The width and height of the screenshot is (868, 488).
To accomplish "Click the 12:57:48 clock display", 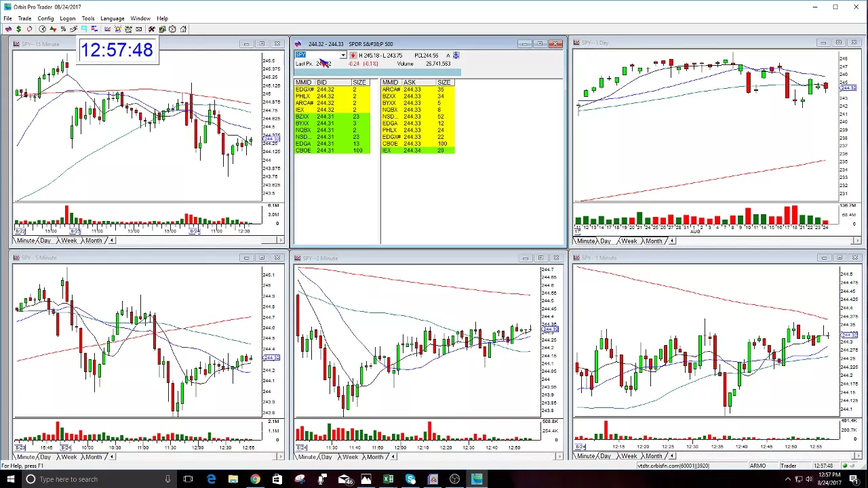I will [x=117, y=50].
